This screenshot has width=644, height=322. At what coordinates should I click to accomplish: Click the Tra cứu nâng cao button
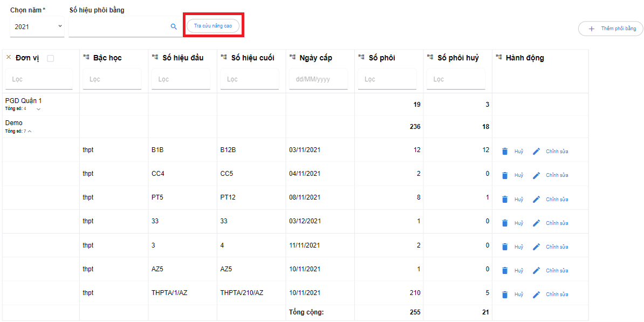coord(213,25)
